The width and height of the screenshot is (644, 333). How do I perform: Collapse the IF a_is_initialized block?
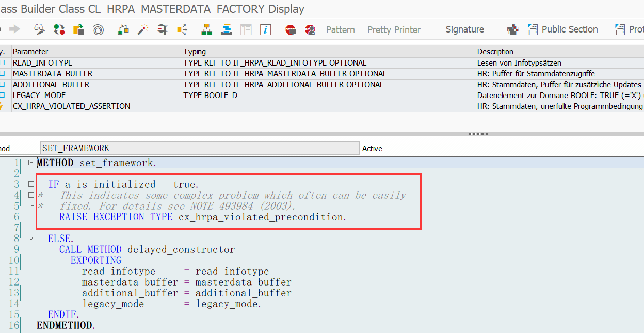point(31,184)
